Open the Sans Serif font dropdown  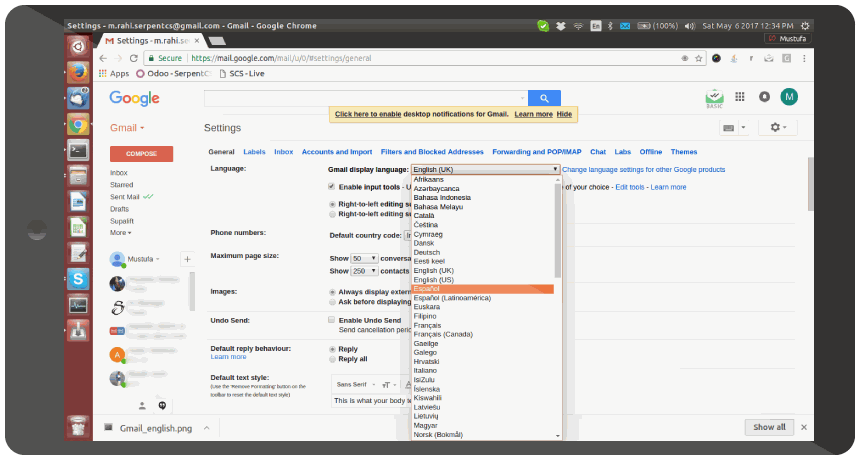pos(355,384)
